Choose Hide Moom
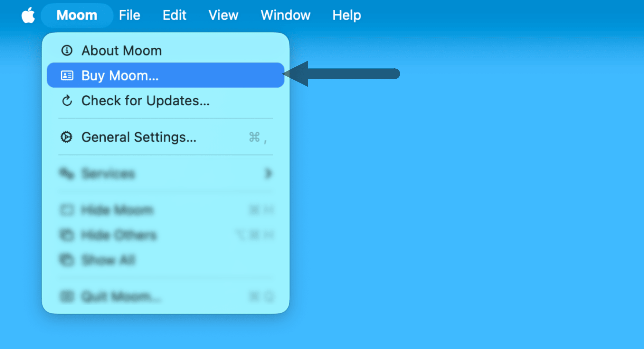This screenshot has width=644, height=349. (166, 210)
